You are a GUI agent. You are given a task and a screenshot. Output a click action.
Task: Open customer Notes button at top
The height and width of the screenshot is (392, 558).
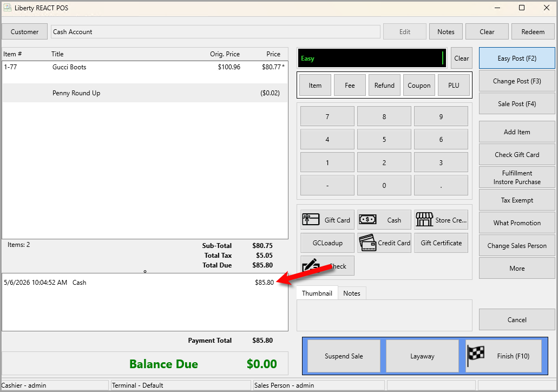(445, 32)
